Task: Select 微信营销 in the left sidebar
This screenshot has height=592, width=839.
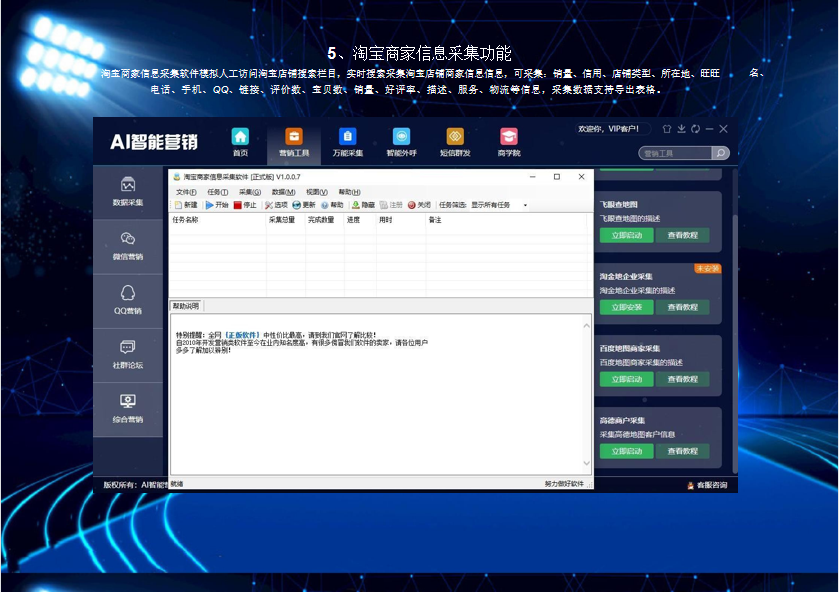Action: [x=128, y=246]
